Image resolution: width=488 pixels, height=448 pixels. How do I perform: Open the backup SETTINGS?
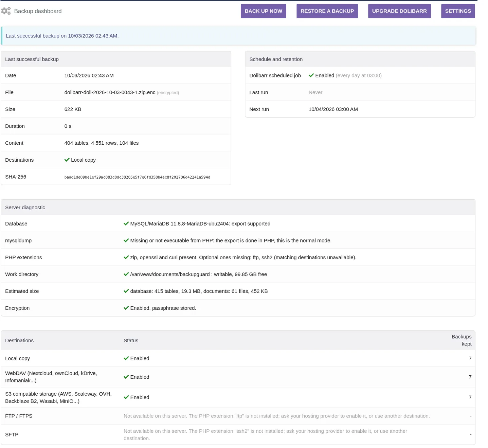[458, 11]
